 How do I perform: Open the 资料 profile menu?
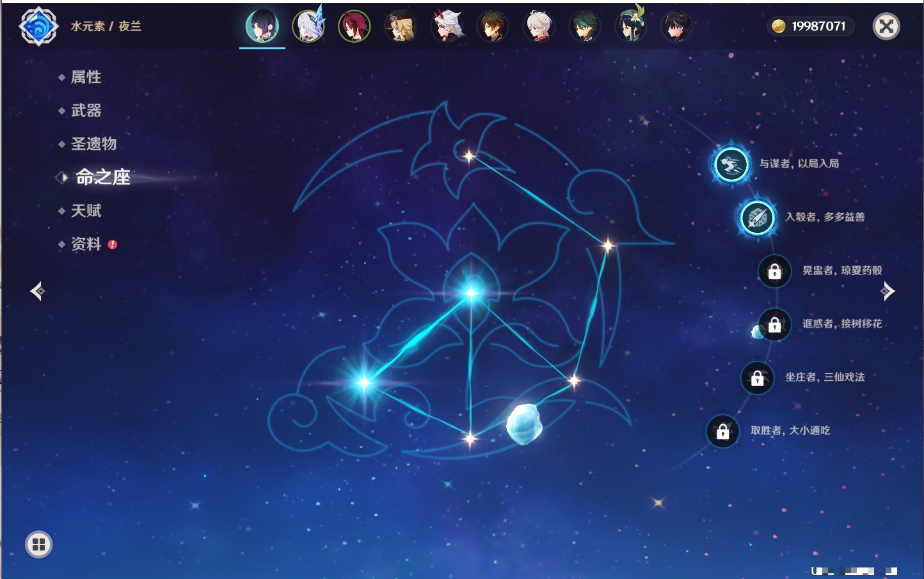click(86, 244)
